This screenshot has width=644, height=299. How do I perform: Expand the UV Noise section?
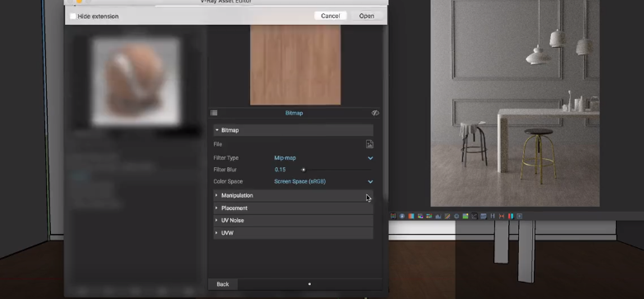coord(294,221)
